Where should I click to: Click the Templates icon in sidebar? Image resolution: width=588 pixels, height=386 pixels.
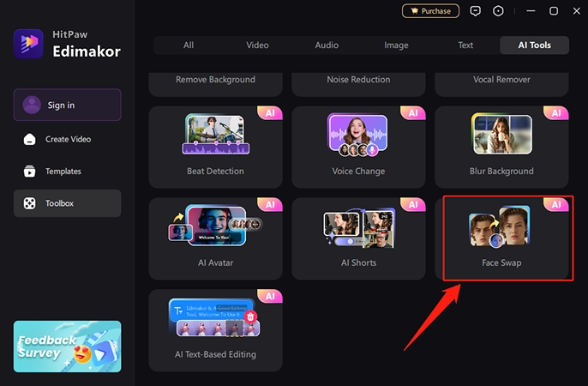point(30,171)
